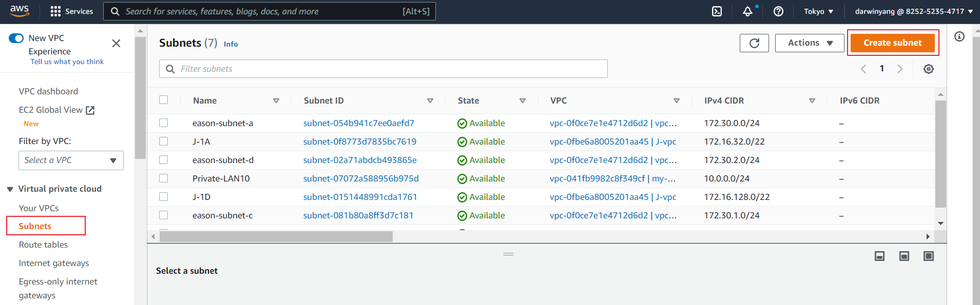Toggle the New VPC Experience switch

(16, 38)
